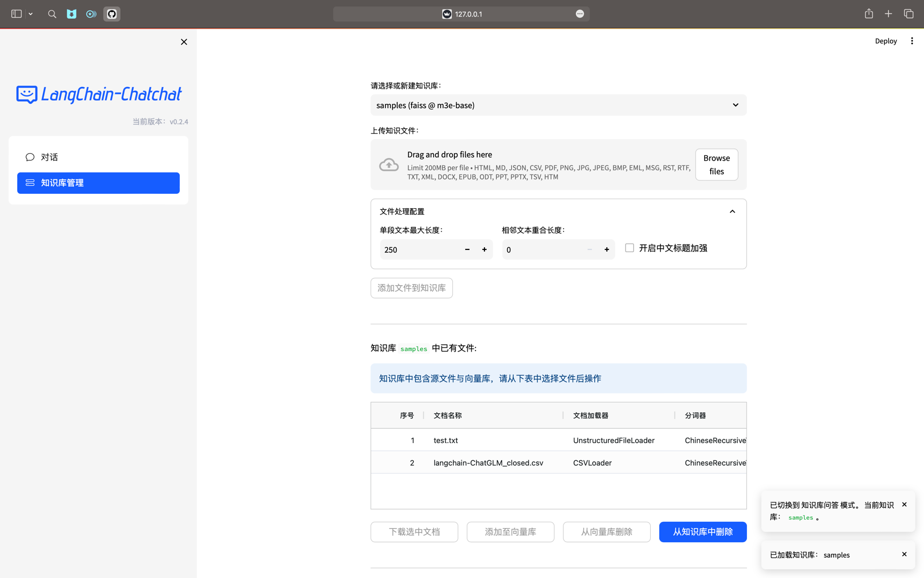Open the browser search magnifier icon
Image resolution: width=924 pixels, height=578 pixels.
(x=52, y=14)
